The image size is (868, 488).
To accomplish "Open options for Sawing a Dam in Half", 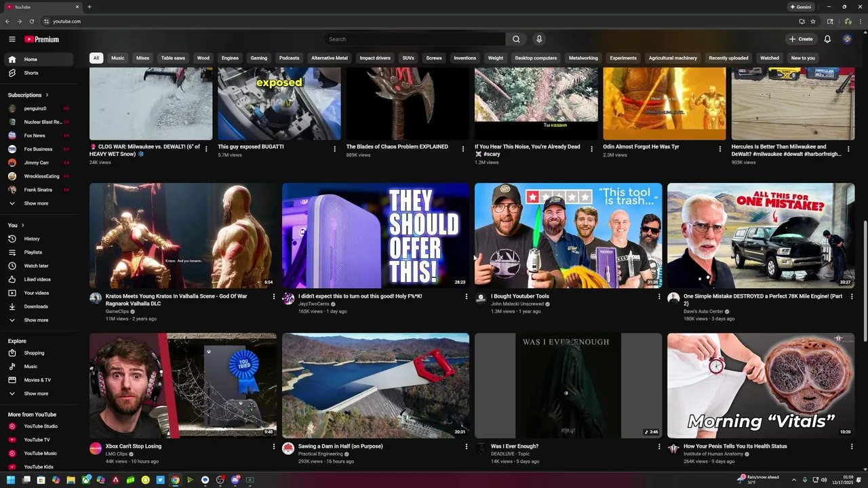I will (467, 447).
